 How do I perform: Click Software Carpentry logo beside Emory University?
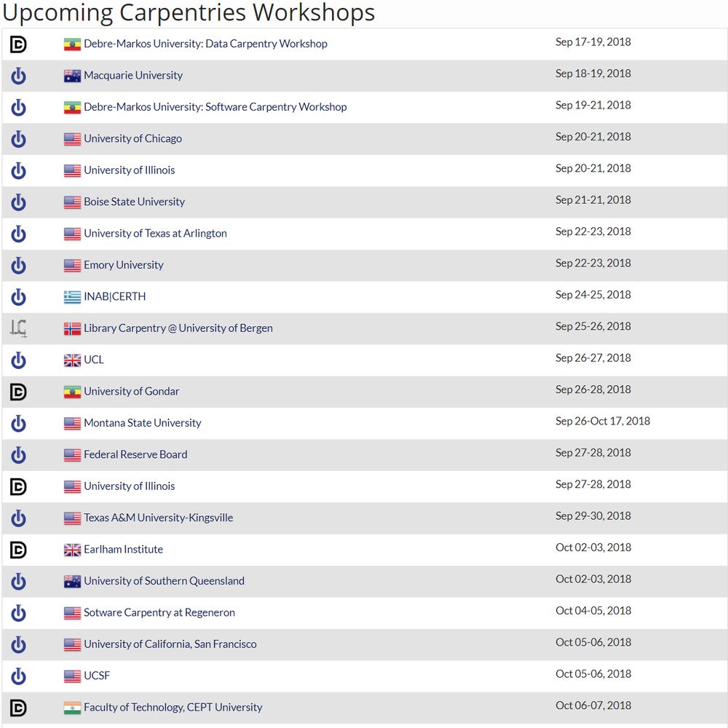(18, 266)
